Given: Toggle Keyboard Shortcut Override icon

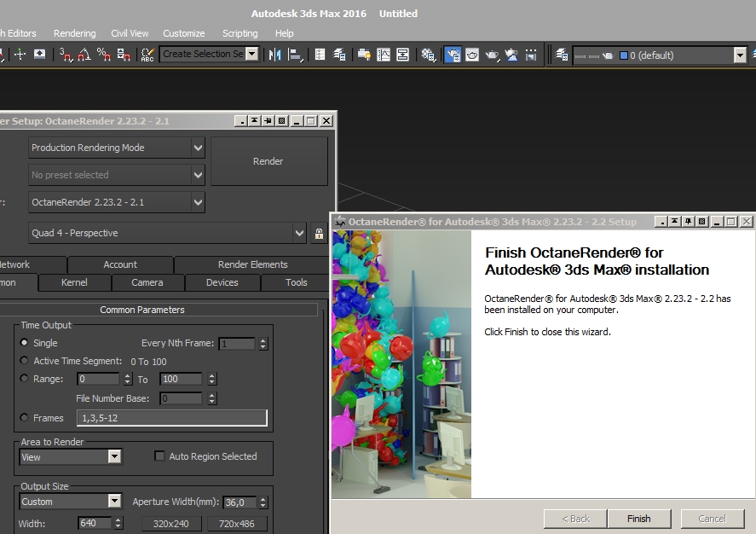Looking at the screenshot, I should click(x=39, y=55).
